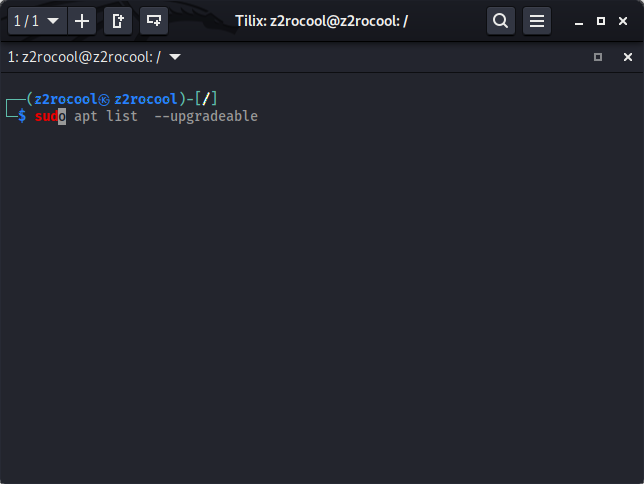Close terminal pane 1 with its X
644x484 pixels.
(x=628, y=57)
